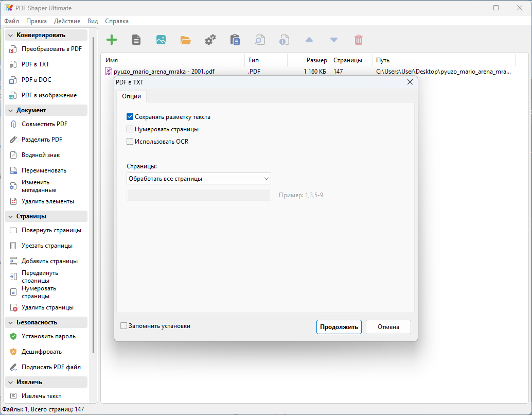Click the clipboard paste toolbar icon
532x415 pixels.
pos(235,40)
